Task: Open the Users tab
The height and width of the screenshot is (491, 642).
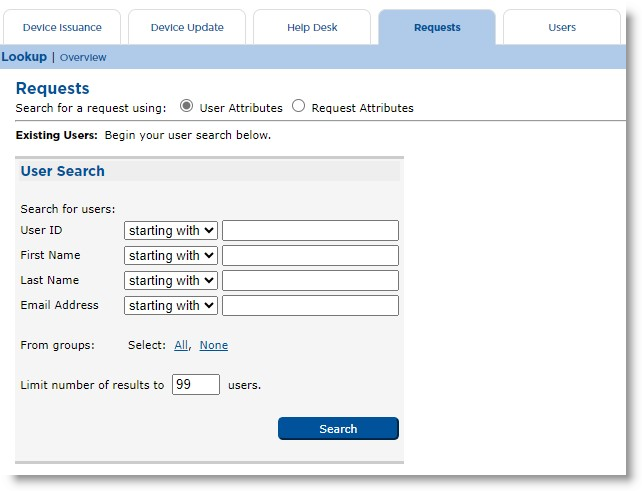Action: coord(562,27)
